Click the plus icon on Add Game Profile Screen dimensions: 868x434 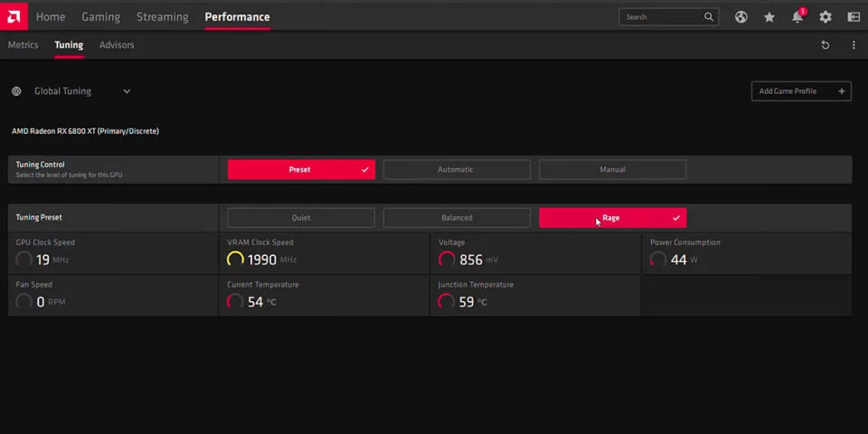(x=842, y=91)
